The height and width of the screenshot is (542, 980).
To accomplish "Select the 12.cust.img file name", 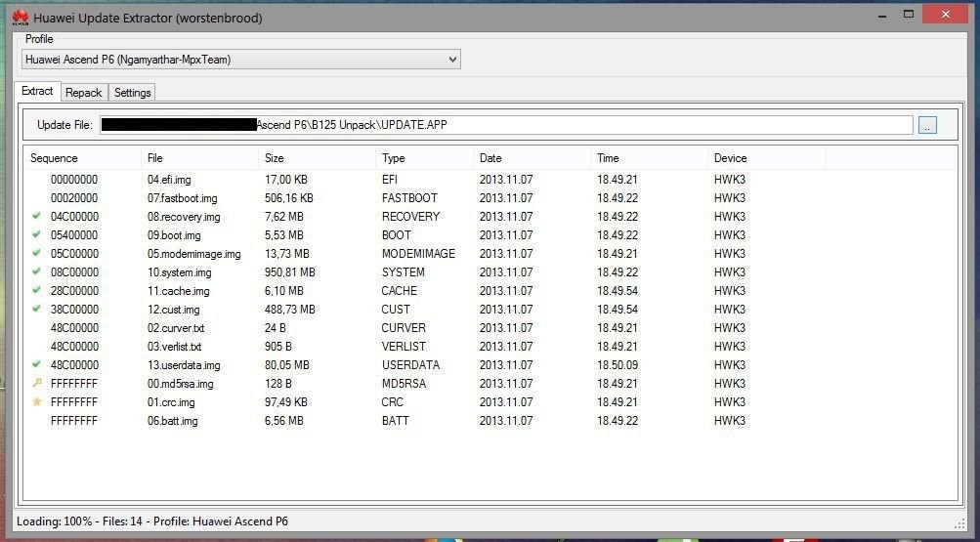I will [174, 310].
